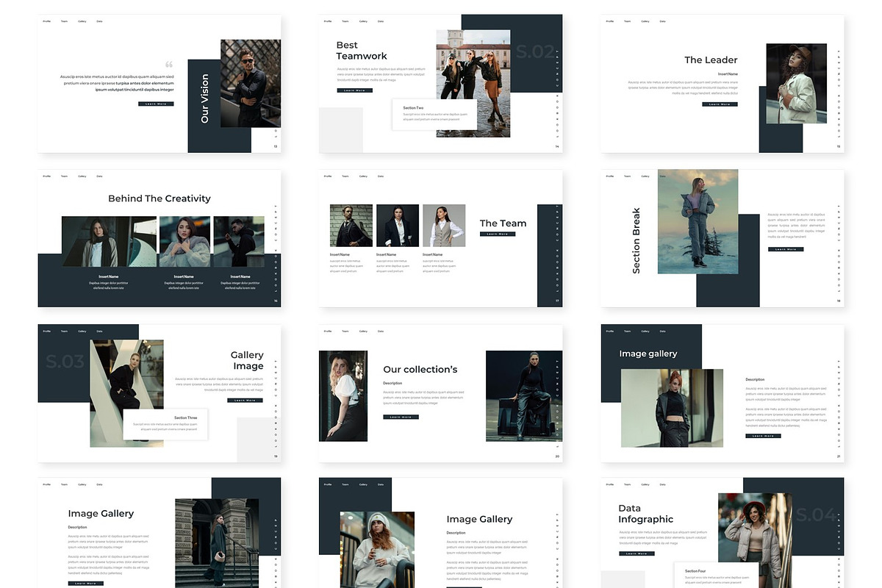This screenshot has width=882, height=588.
Task: Click Learn More beneath The Team title
Action: tap(498, 234)
